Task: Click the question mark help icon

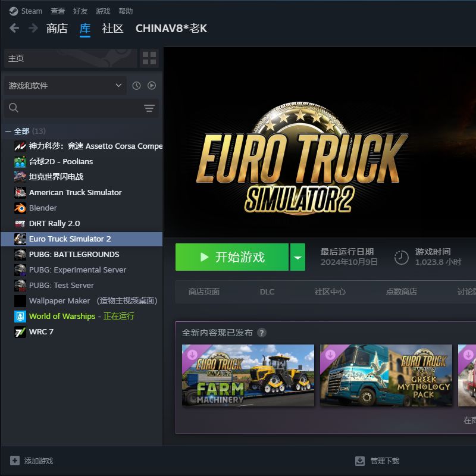Action: (x=262, y=333)
